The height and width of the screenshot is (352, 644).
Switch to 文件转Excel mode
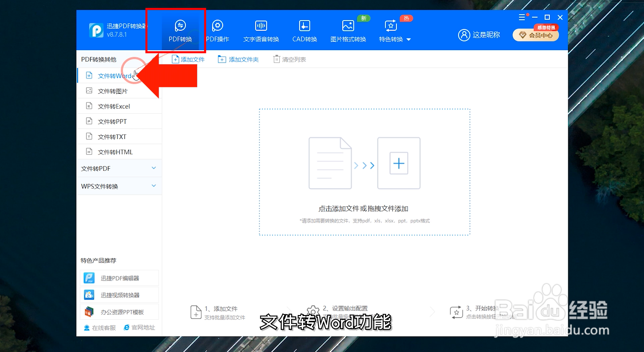point(114,106)
